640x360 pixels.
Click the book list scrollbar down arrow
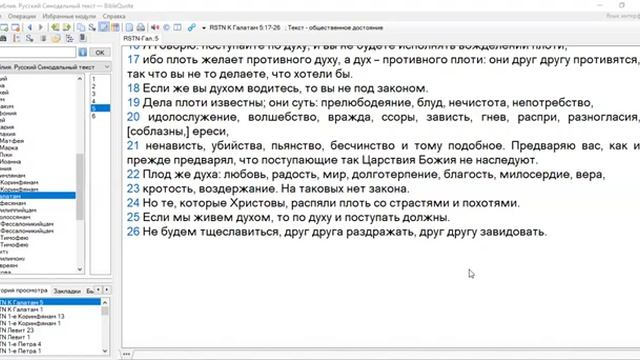80,269
